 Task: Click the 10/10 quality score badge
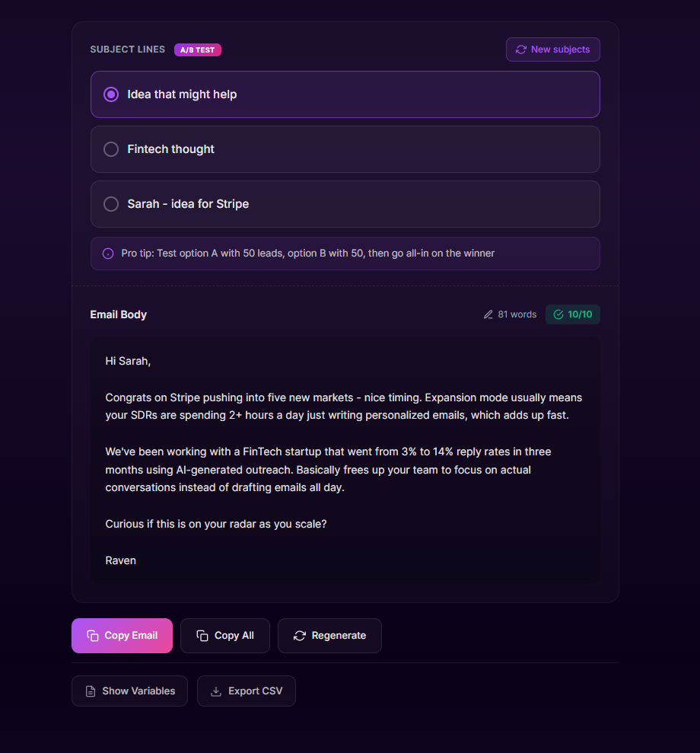(x=573, y=314)
